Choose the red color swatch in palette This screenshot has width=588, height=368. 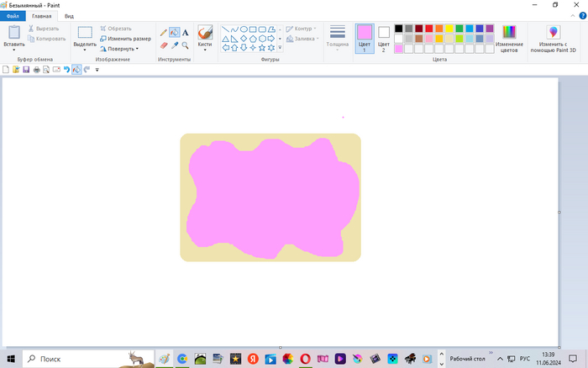pos(428,29)
